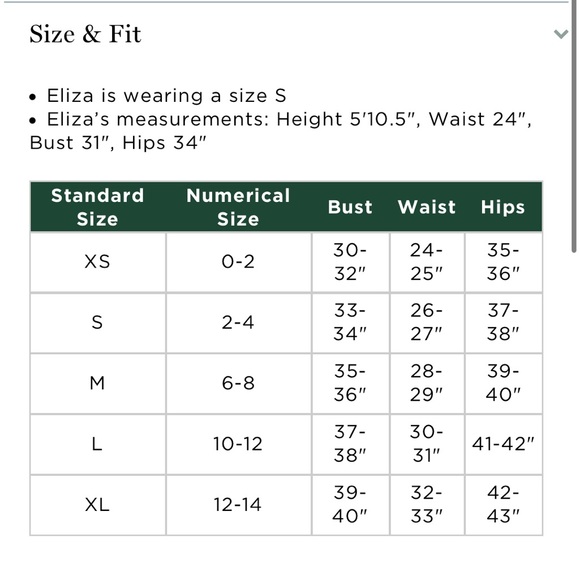Click the Size & Fit heading
580x580 pixels.
pyautogui.click(x=85, y=34)
